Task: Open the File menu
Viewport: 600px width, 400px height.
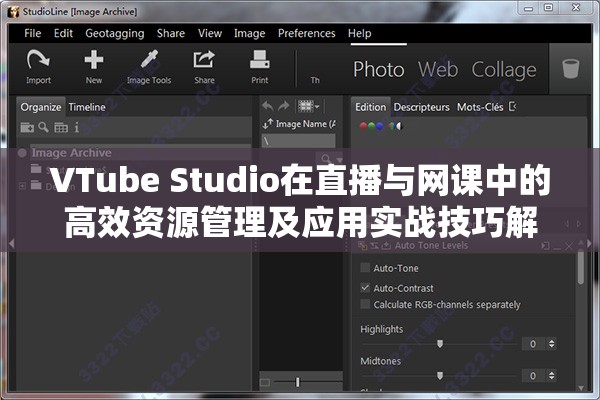Action: pos(33,33)
